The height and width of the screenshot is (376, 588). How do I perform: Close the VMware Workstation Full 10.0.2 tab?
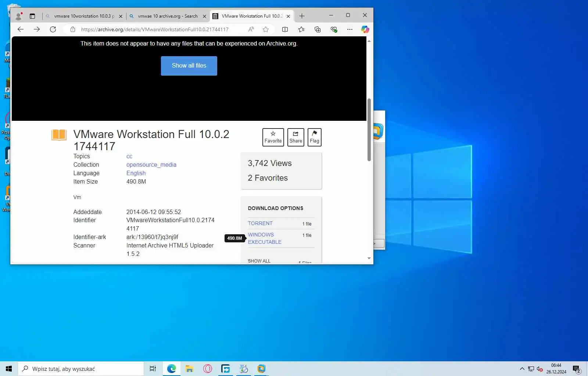288,16
